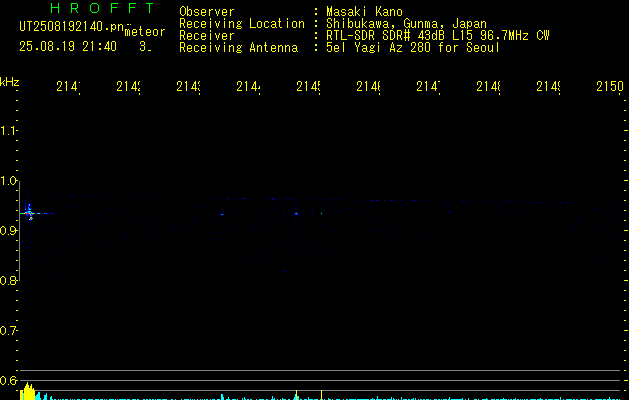Click the Receiving Antenna label
The height and width of the screenshot is (400, 629).
[238, 48]
